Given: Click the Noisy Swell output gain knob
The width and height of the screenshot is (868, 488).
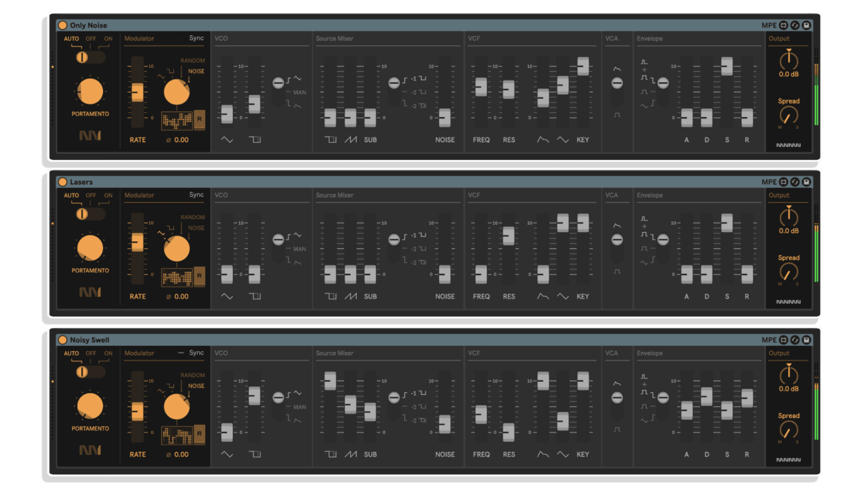Looking at the screenshot, I should point(788,375).
